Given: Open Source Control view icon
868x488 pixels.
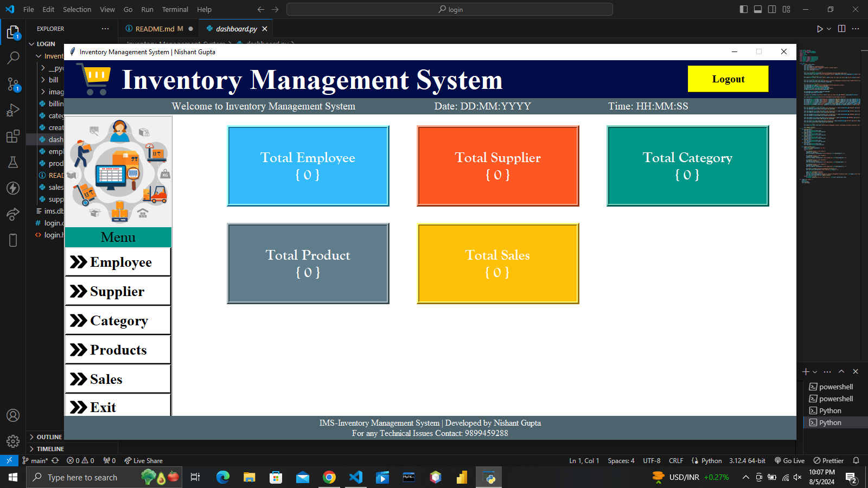Looking at the screenshot, I should pos(13,84).
